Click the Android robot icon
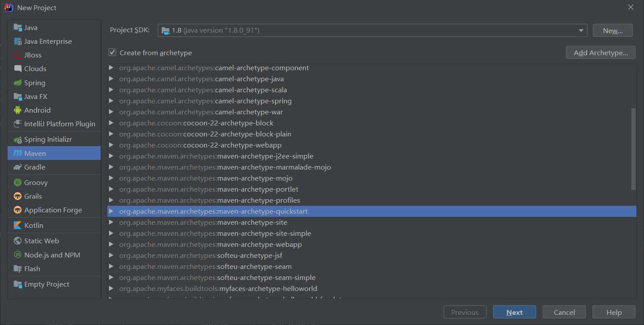 point(18,110)
